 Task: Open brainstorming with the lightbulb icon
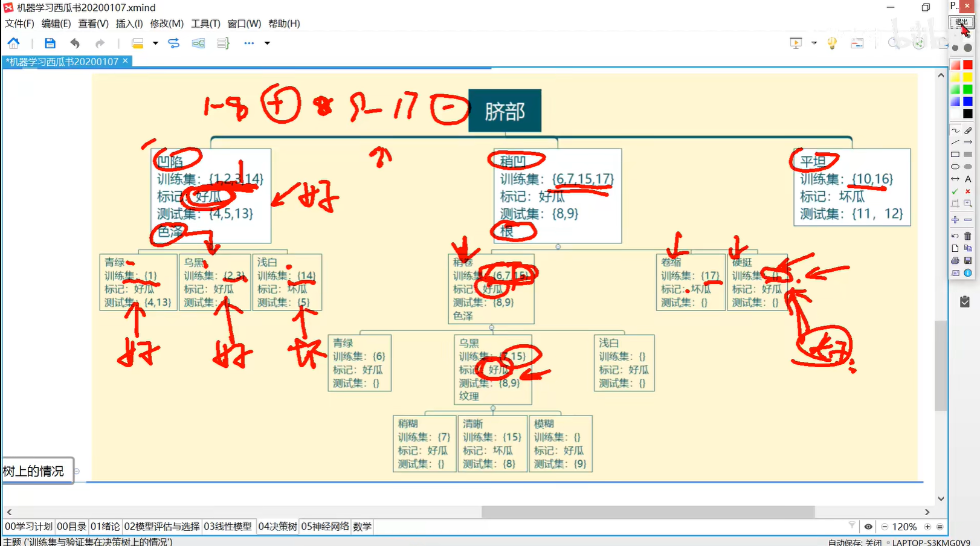832,43
